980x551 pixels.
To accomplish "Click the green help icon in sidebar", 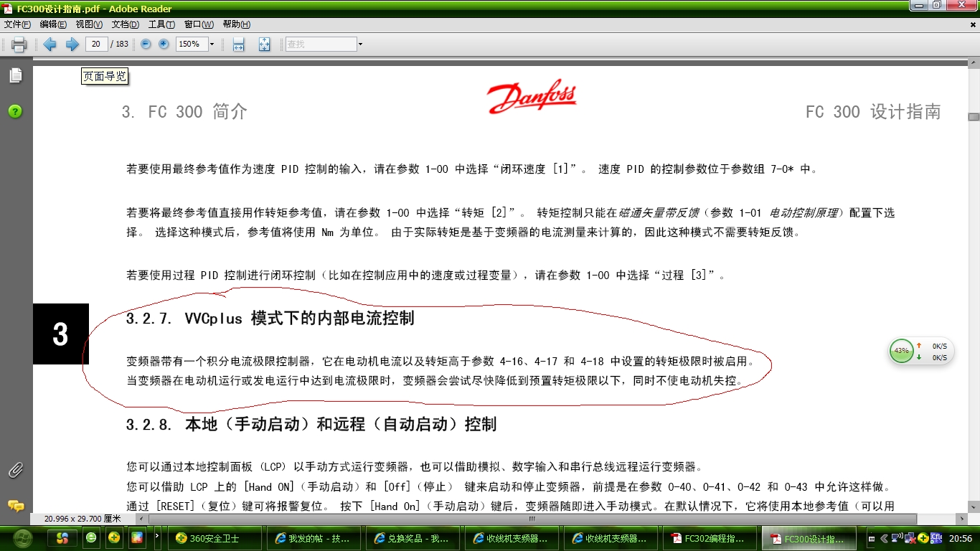I will pos(15,112).
